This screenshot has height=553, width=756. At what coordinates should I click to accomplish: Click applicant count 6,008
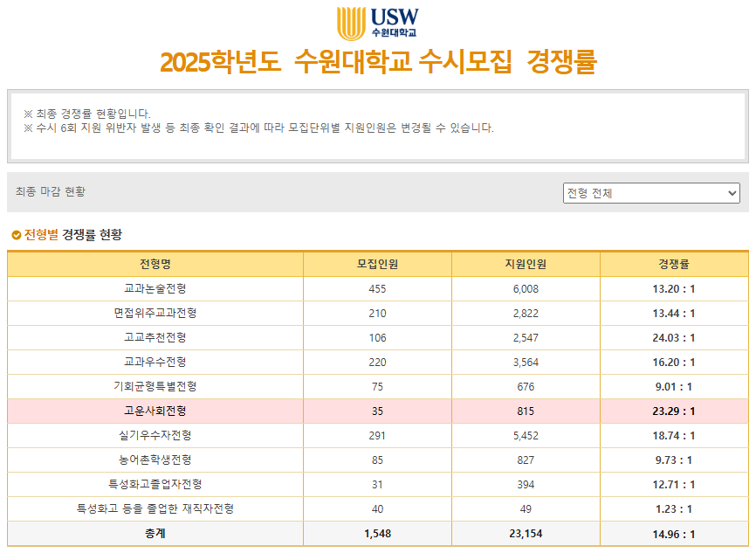pyautogui.click(x=526, y=289)
